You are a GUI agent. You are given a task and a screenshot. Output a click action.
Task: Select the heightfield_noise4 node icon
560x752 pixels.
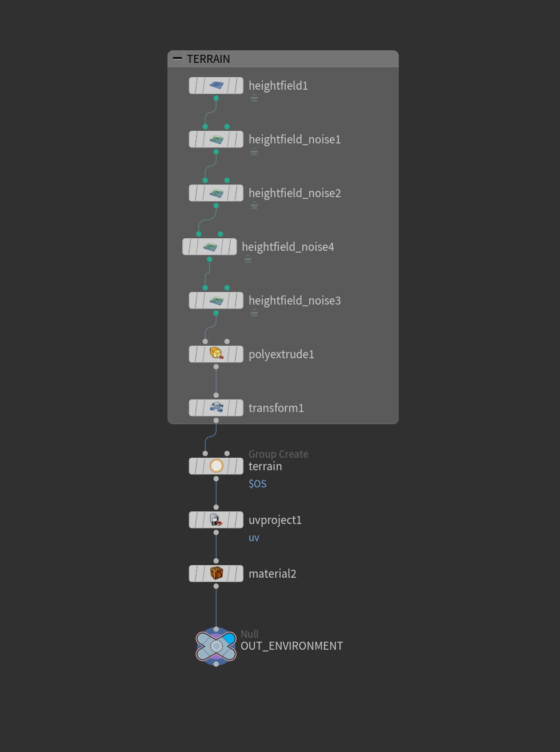pyautogui.click(x=209, y=247)
